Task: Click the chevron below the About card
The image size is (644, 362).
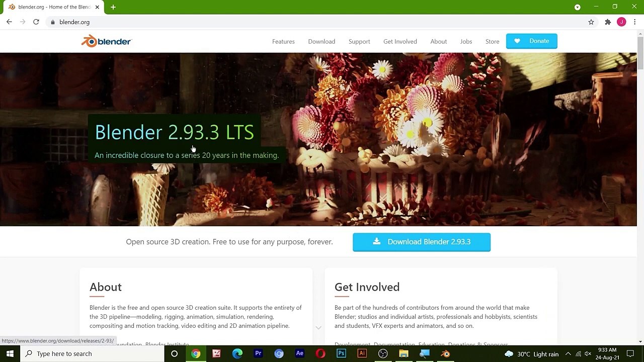Action: 318,328
